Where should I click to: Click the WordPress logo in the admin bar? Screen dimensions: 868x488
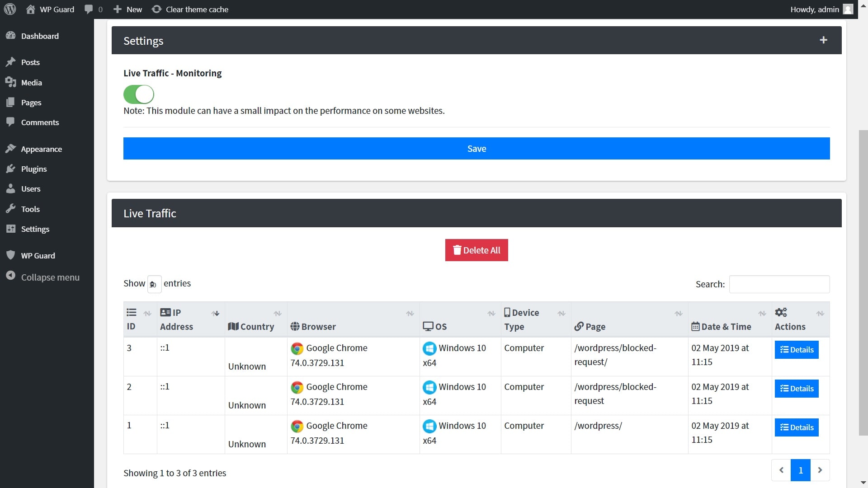pyautogui.click(x=10, y=9)
